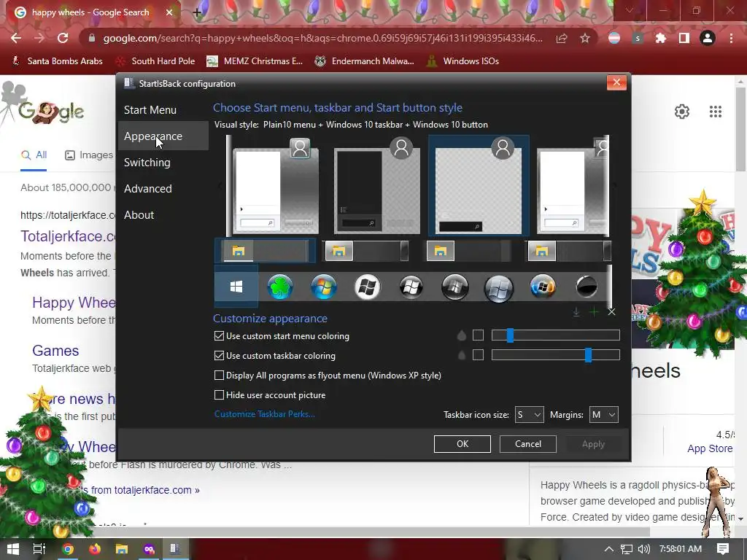The width and height of the screenshot is (747, 560).
Task: Click the Chrome address bar URL
Action: point(322,38)
